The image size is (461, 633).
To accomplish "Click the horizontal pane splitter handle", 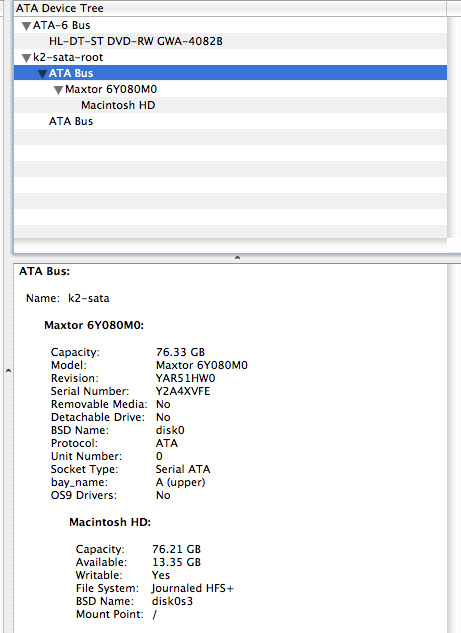I will pos(237,258).
